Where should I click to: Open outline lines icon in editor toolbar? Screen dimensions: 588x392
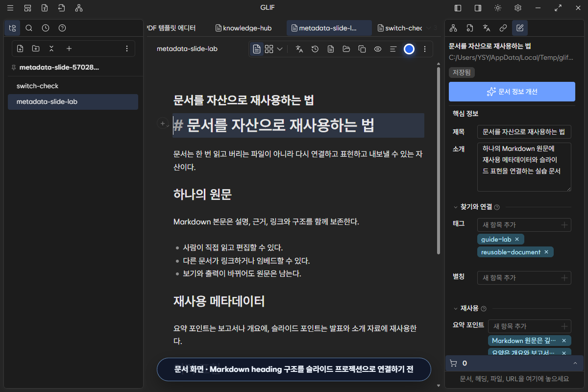[393, 49]
